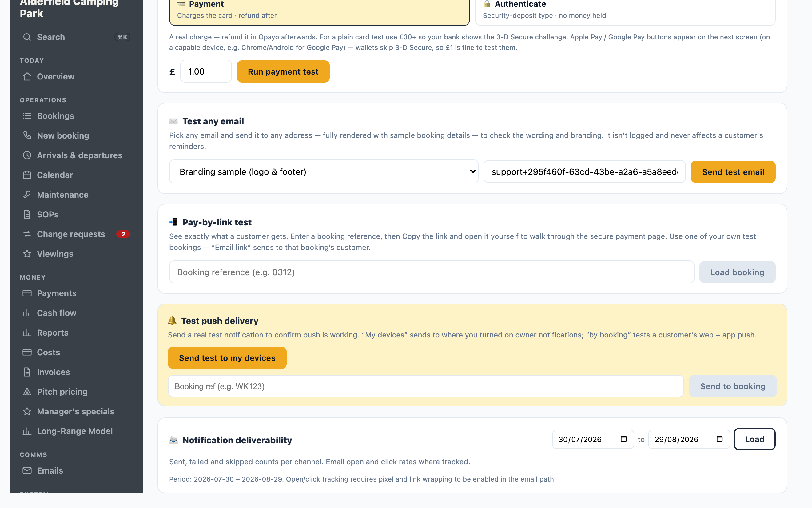Screen dimensions: 812x508
Task: Click Send test to my devices
Action: [227, 358]
